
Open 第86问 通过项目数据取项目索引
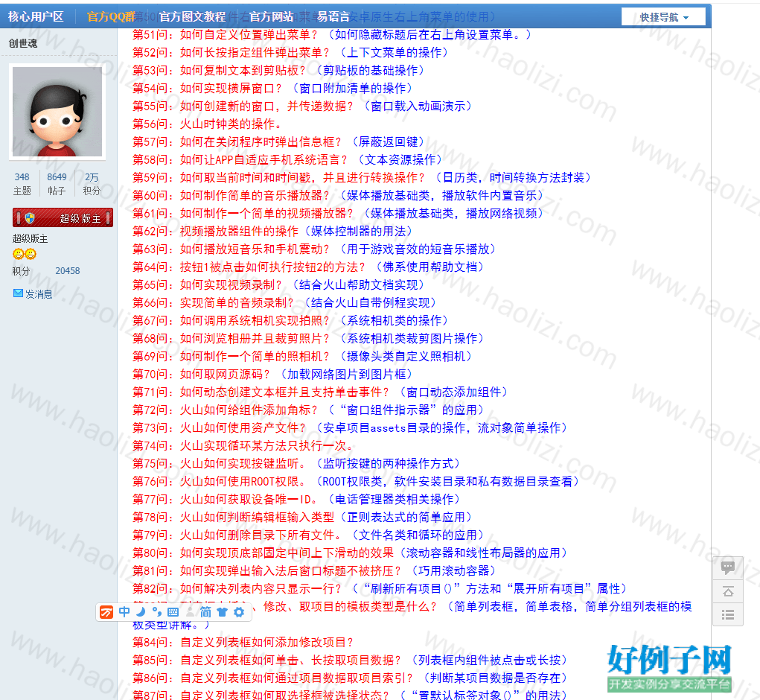click(x=350, y=678)
